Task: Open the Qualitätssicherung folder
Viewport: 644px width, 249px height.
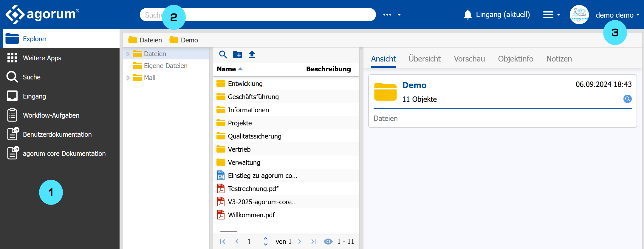Action: tap(286, 136)
